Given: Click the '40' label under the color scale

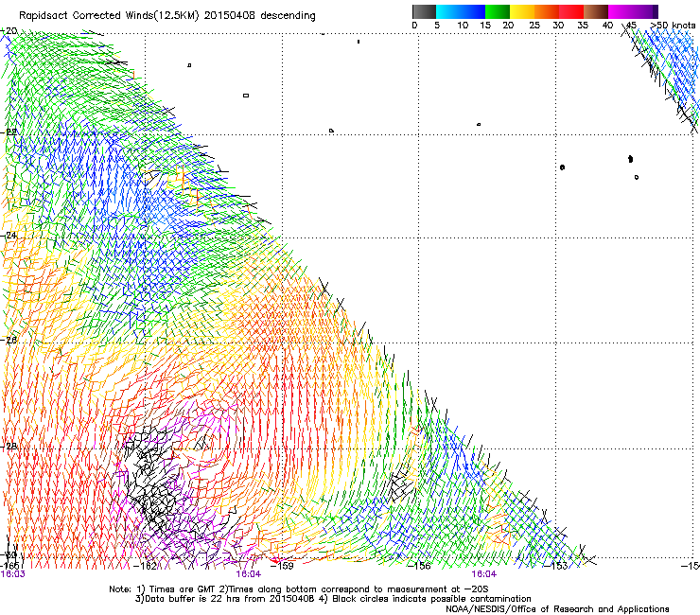Looking at the screenshot, I should [607, 26].
